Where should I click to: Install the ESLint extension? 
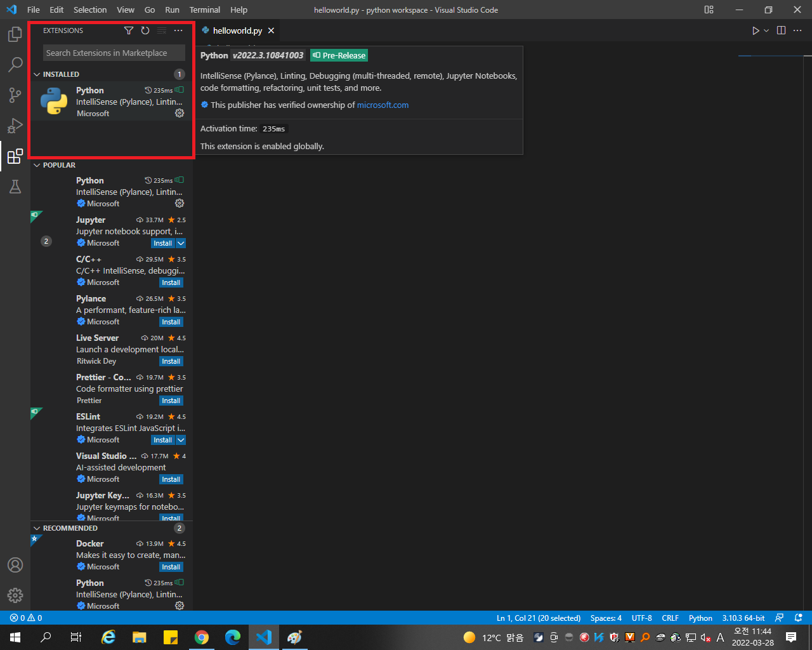163,440
